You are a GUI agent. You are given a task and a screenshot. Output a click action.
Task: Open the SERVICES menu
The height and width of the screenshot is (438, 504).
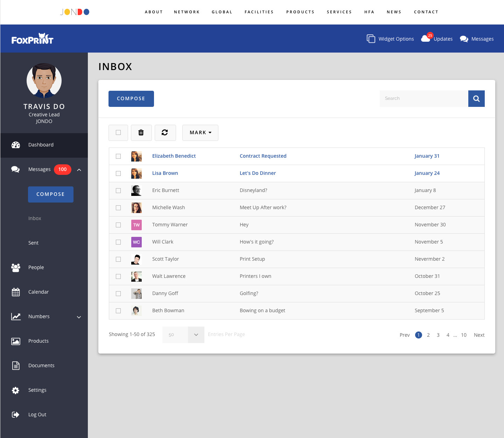(x=339, y=12)
